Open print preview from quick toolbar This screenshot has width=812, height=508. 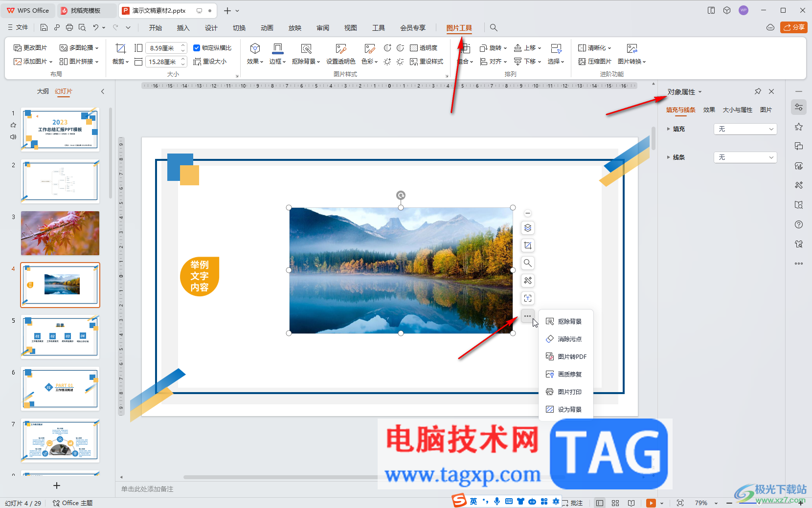pyautogui.click(x=82, y=28)
